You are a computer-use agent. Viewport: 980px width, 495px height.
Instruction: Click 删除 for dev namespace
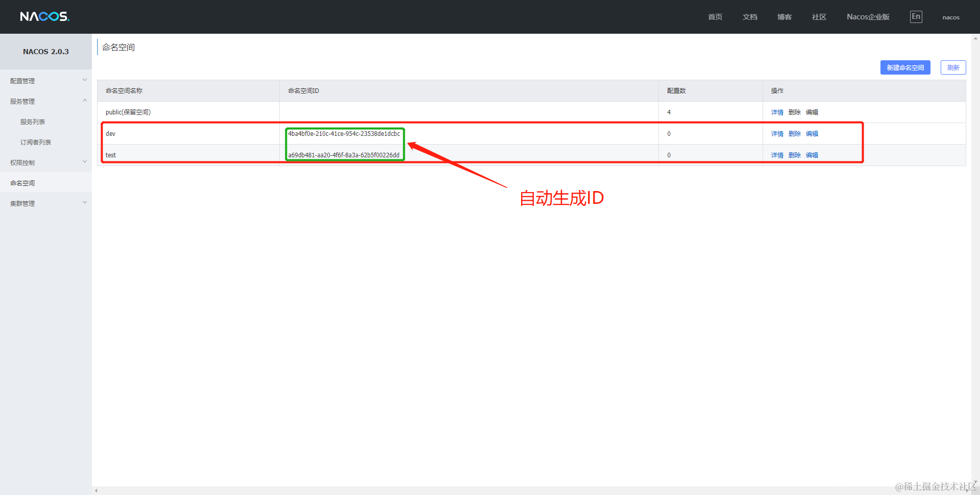coord(794,133)
